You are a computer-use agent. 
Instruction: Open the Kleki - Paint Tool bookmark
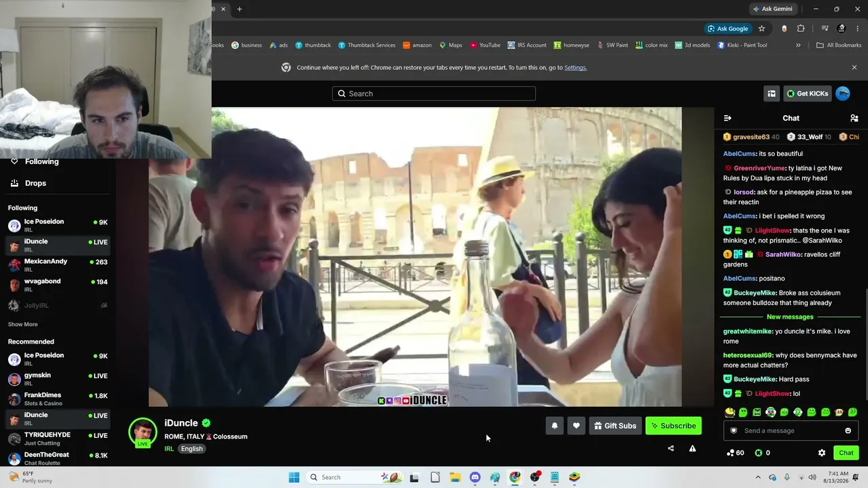point(742,45)
